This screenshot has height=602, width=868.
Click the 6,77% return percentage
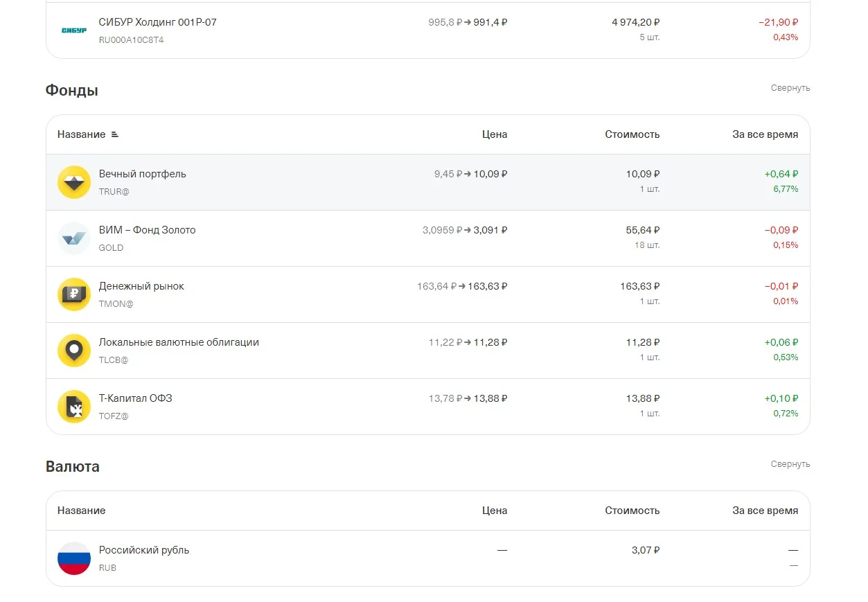click(x=786, y=189)
